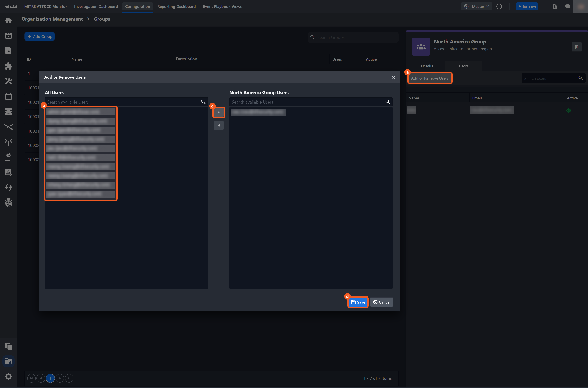
Task: Switch to the Details tab
Action: pos(427,66)
